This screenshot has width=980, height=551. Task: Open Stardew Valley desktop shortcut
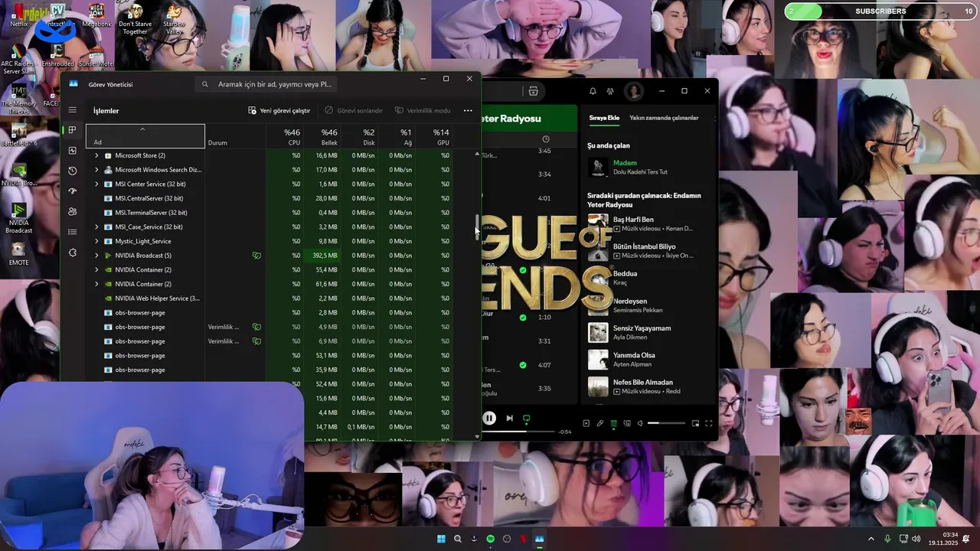[174, 18]
